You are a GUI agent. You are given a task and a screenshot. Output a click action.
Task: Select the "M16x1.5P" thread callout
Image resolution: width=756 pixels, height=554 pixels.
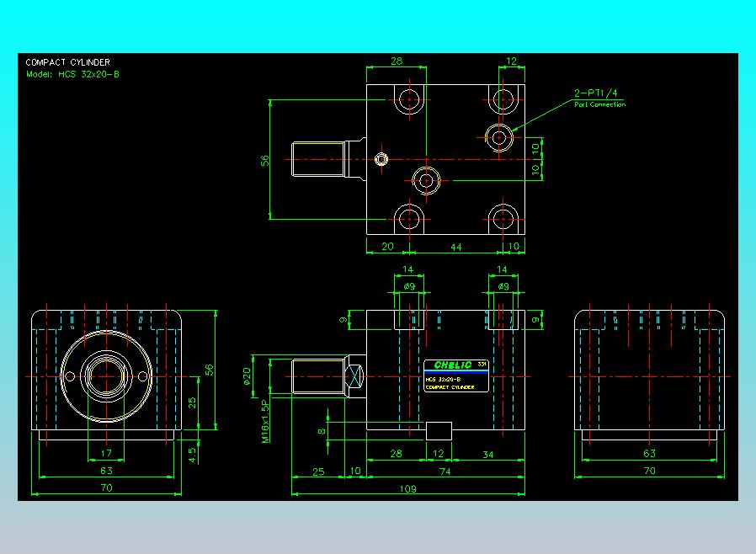(265, 422)
